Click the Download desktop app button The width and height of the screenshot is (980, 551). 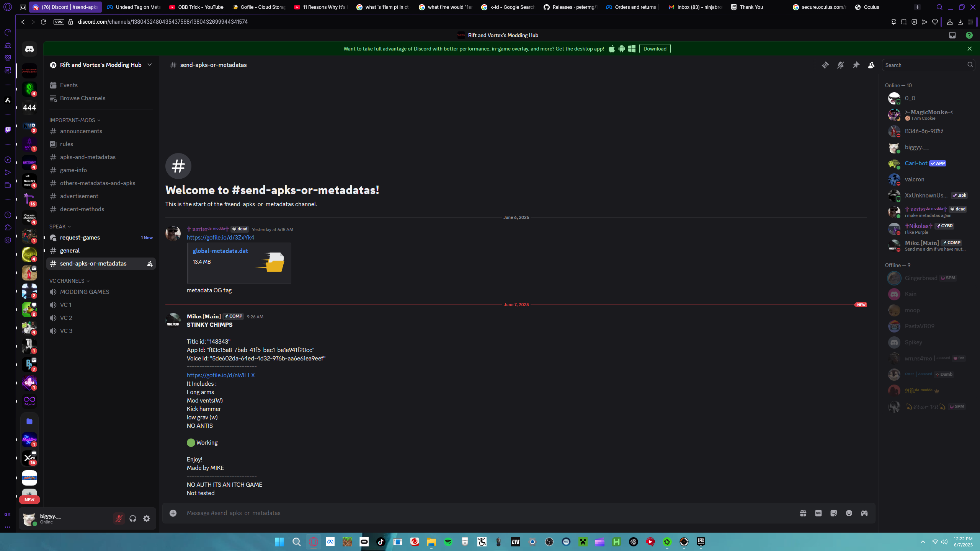(x=655, y=49)
